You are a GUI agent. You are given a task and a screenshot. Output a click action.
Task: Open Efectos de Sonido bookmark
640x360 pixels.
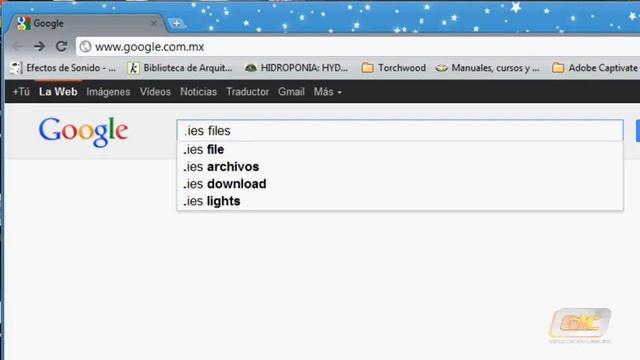63,68
